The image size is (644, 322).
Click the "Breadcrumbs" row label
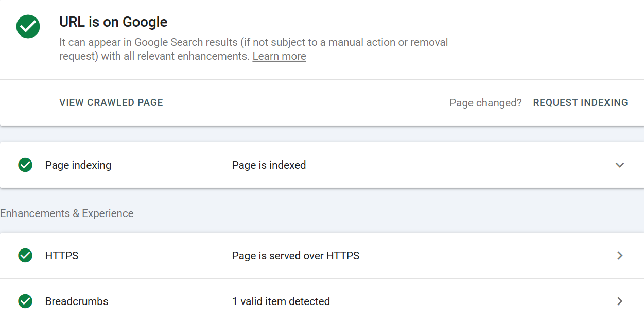click(x=77, y=301)
